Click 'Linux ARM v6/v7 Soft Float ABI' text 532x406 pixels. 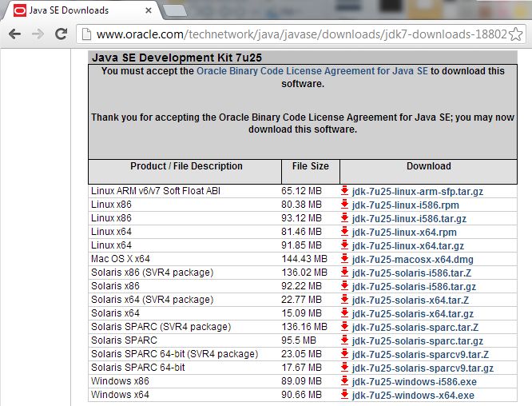(156, 191)
